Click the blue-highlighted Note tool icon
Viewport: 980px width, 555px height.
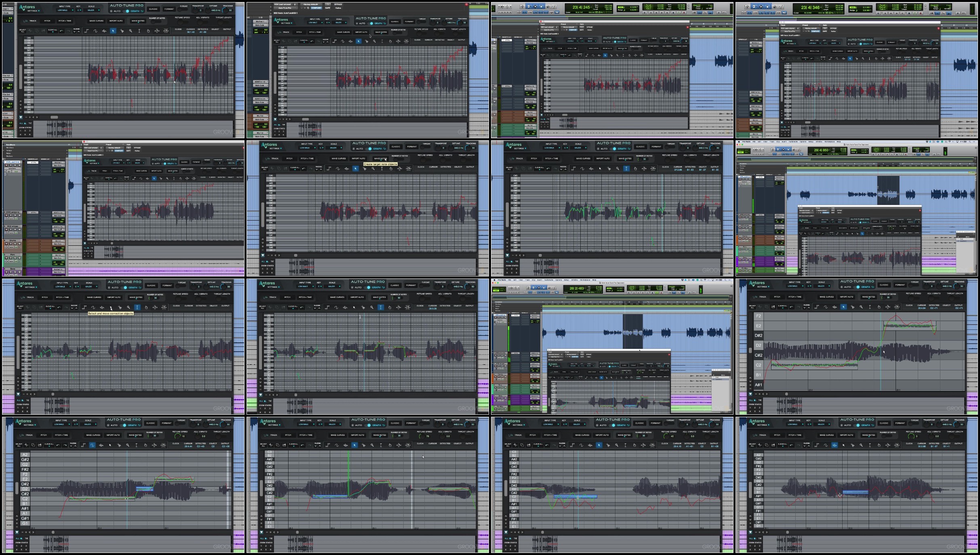pos(835,445)
